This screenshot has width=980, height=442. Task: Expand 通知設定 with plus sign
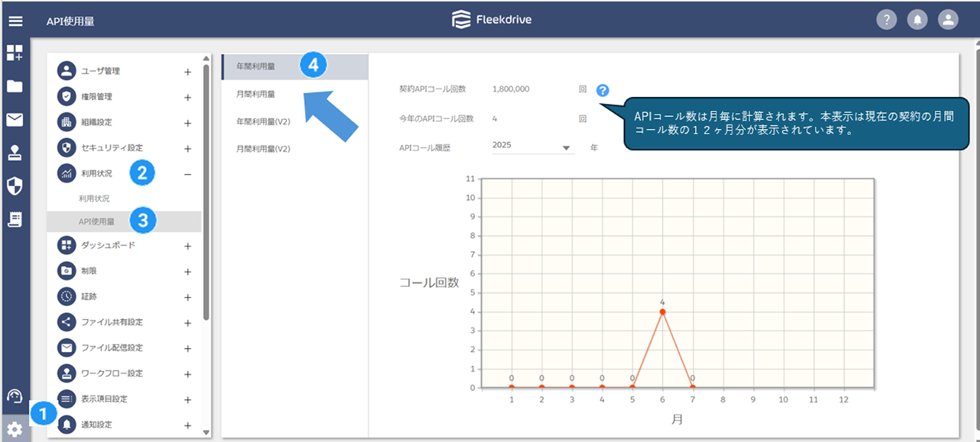[187, 425]
